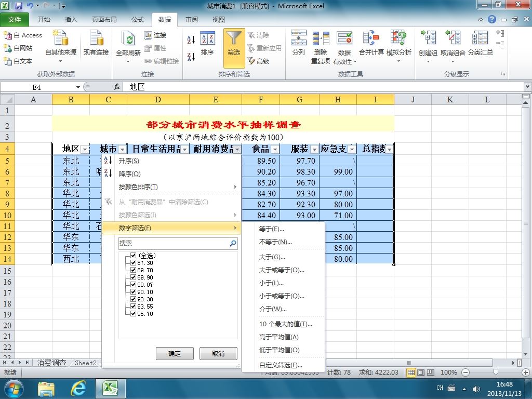Expand 按颜色排序 submenu
Viewport: 532px width, 399px height.
click(171, 187)
